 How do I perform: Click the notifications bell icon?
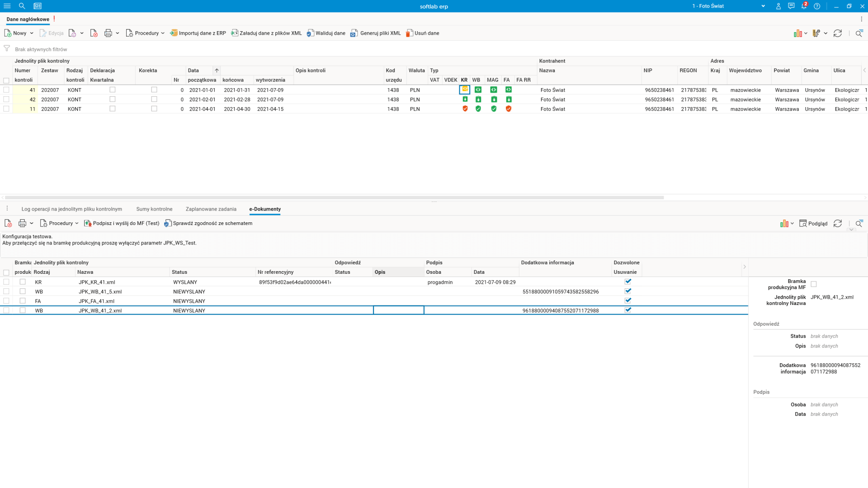tap(804, 6)
